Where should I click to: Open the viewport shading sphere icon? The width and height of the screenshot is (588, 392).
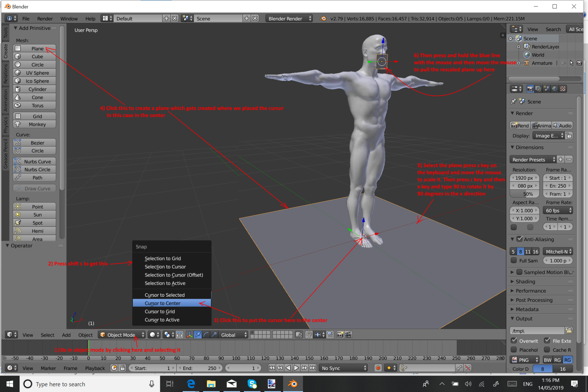pos(154,335)
